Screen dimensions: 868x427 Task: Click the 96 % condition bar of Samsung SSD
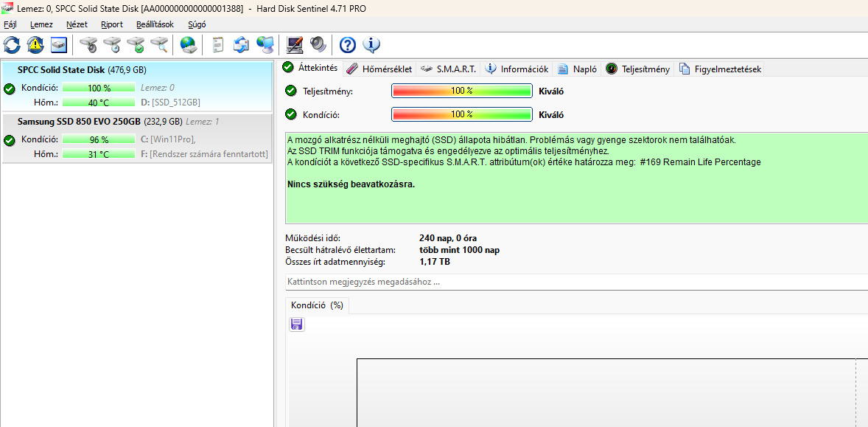pos(99,139)
